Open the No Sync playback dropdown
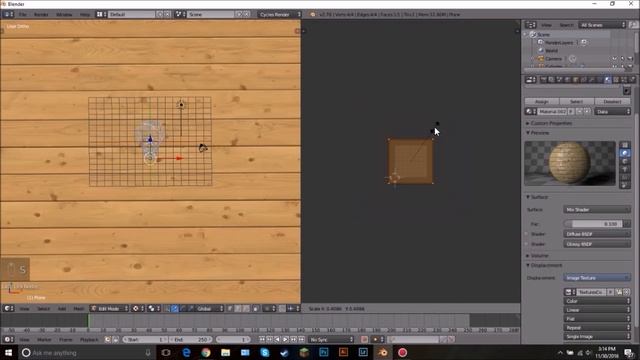Screen dimensions: 640x360 click(x=331, y=340)
